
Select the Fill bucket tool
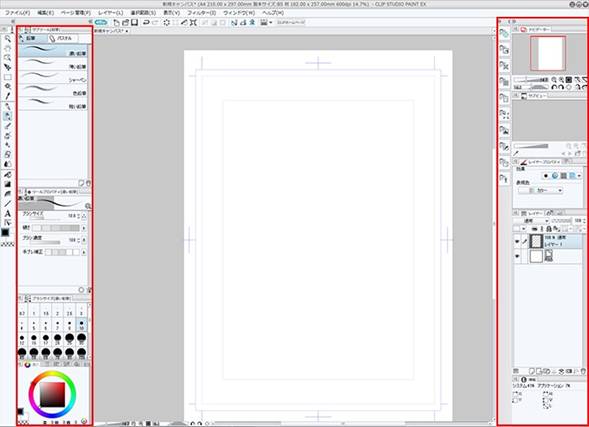[x=8, y=175]
